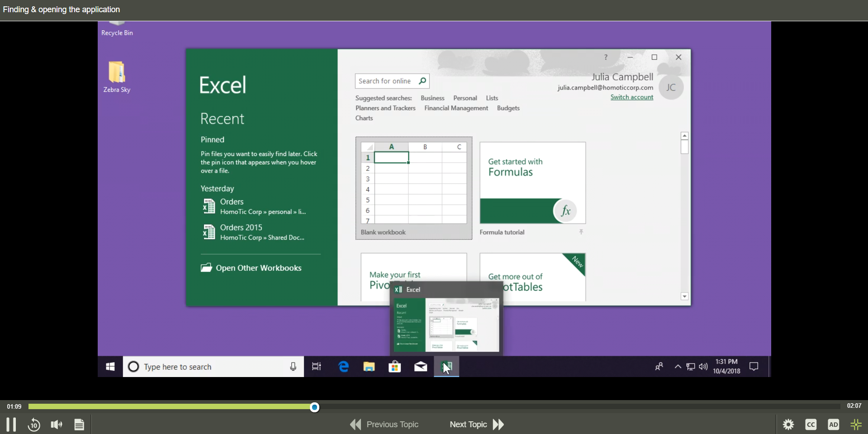Click the Budgets suggested search link
Screen dimensions: 868x434
pyautogui.click(x=508, y=108)
